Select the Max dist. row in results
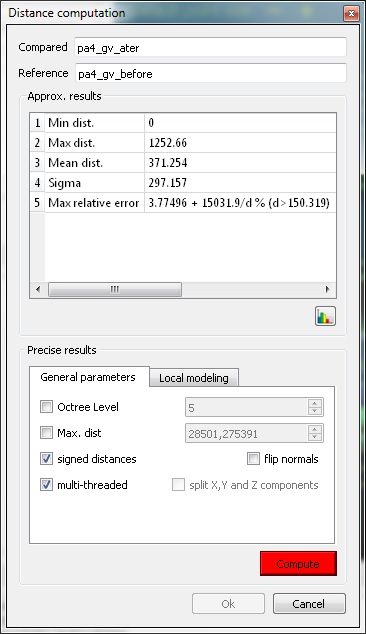 coord(183,143)
